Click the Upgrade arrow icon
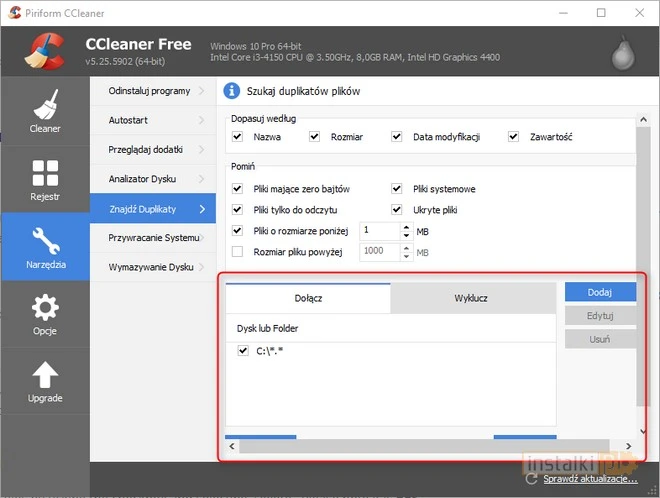Viewport: 660px width, 498px height. [45, 375]
